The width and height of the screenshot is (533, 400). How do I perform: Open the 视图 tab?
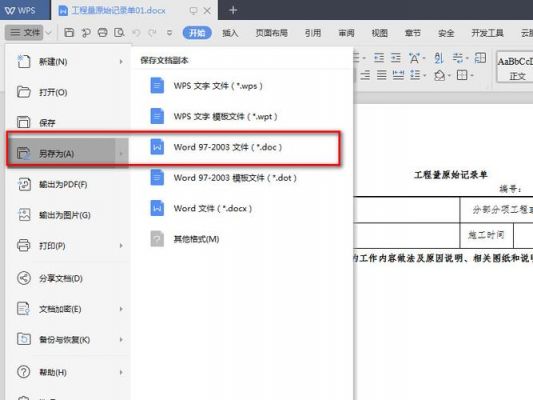(379, 33)
